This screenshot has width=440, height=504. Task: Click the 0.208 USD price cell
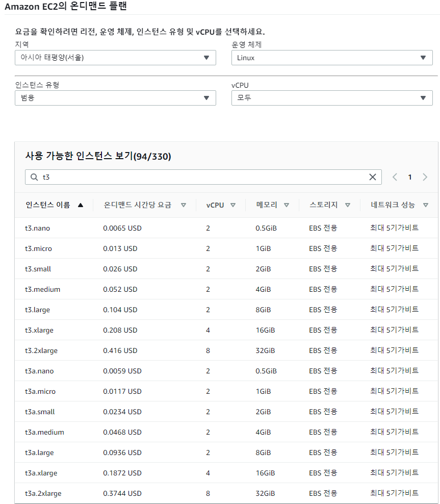[120, 330]
